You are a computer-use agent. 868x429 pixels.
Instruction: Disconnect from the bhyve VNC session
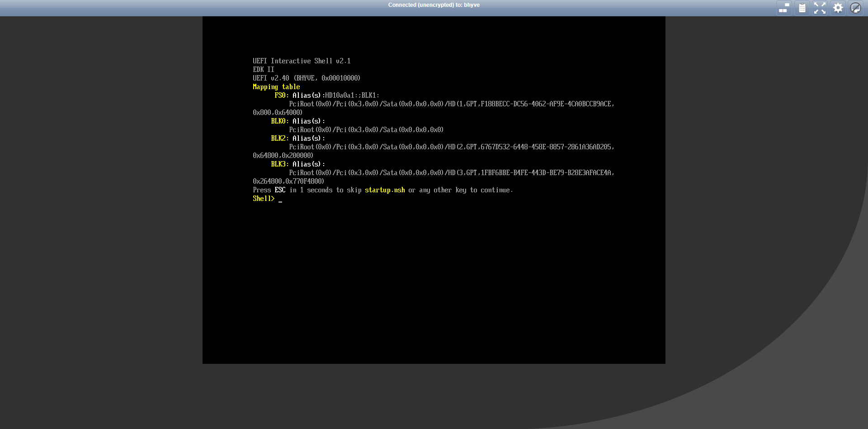coord(855,8)
